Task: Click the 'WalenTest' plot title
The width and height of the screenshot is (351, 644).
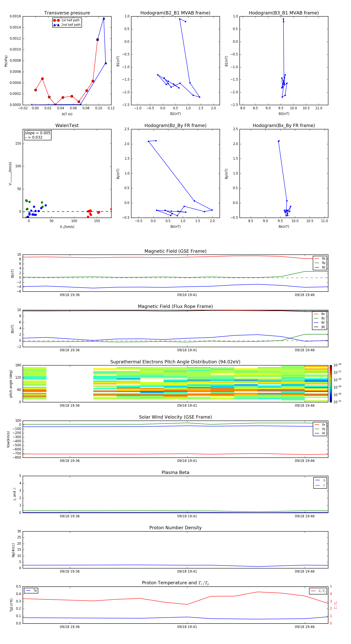Action: (67, 125)
